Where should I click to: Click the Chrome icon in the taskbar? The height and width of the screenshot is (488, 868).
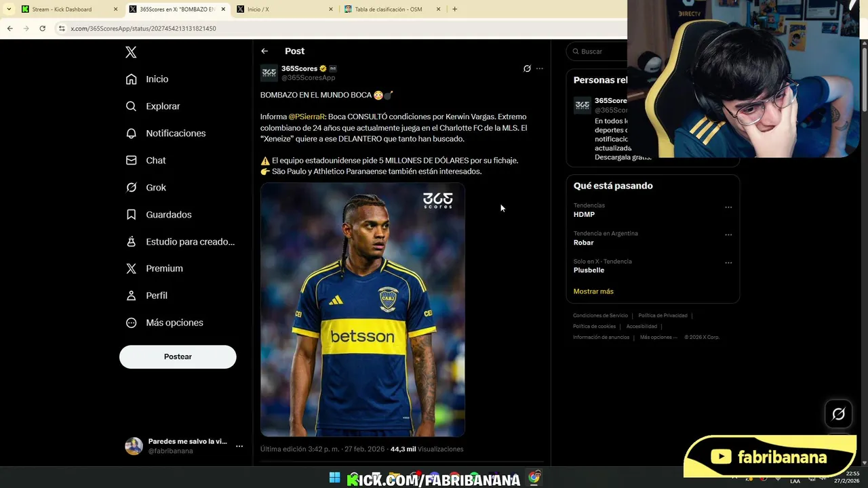coord(534,478)
